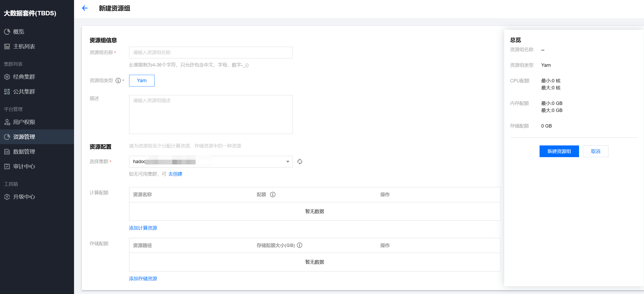Image resolution: width=644 pixels, height=294 pixels.
Task: Open 升级中心 in the sidebar
Action: 24,197
